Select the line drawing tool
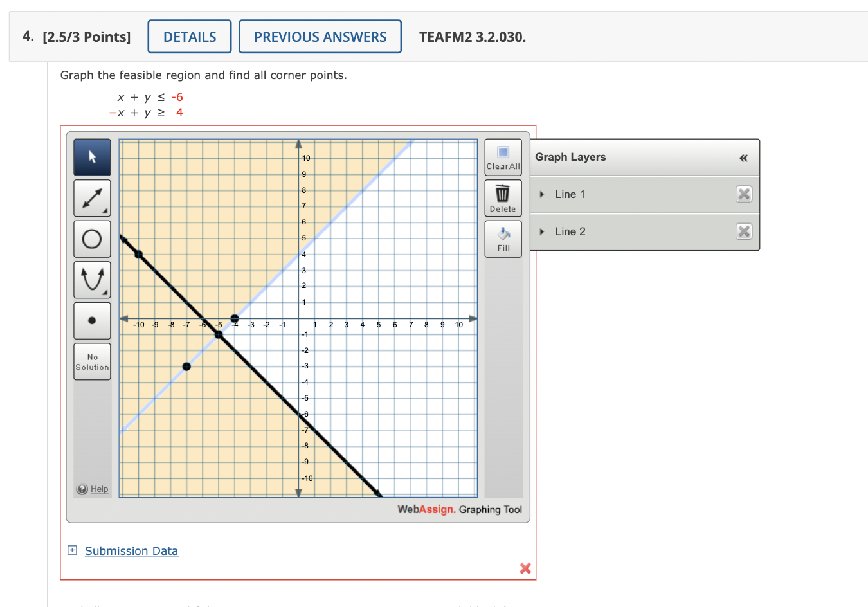Image resolution: width=868 pixels, height=607 pixels. pos(92,198)
